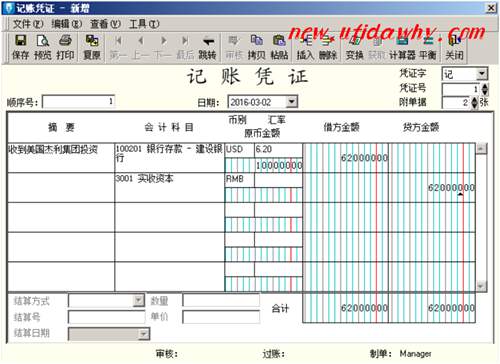500x364 pixels.
Task: Click the 摘要 column header
Action: [x=61, y=127]
